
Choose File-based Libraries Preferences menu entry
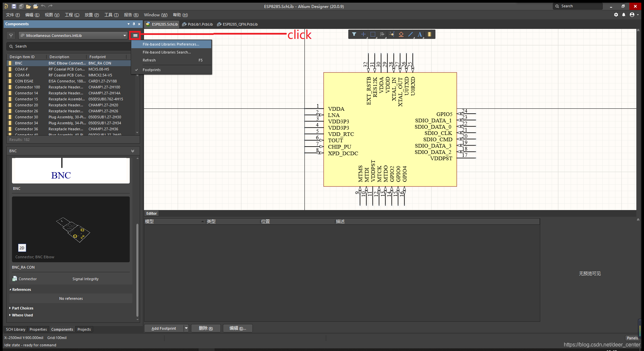[171, 44]
